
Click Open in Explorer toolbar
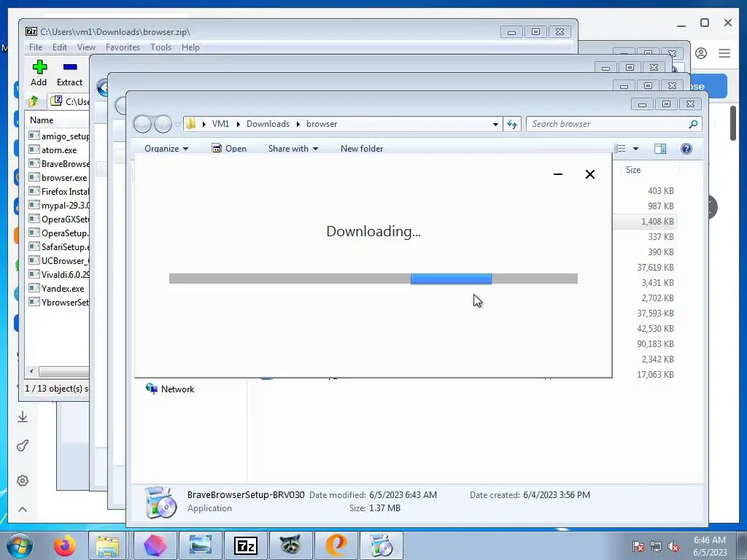click(x=229, y=149)
